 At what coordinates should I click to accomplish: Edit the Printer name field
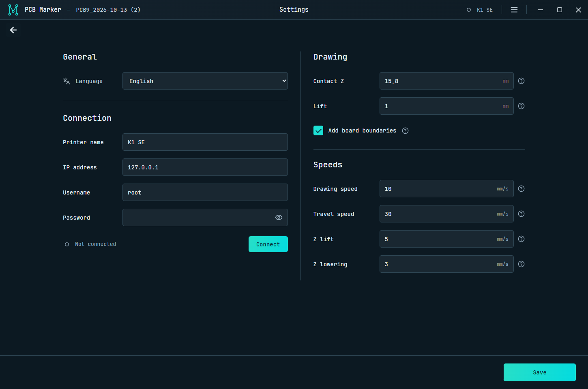pyautogui.click(x=205, y=142)
